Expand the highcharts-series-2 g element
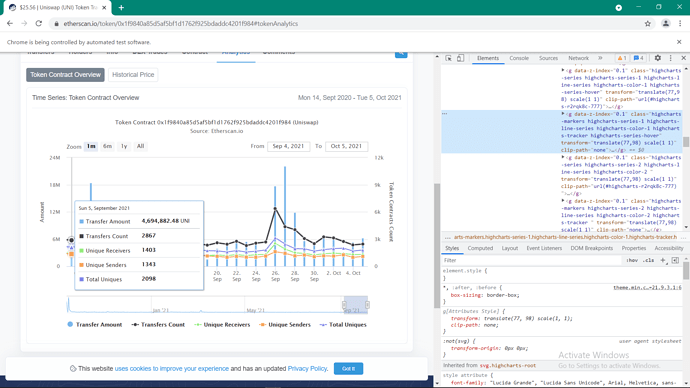 pyautogui.click(x=563, y=157)
